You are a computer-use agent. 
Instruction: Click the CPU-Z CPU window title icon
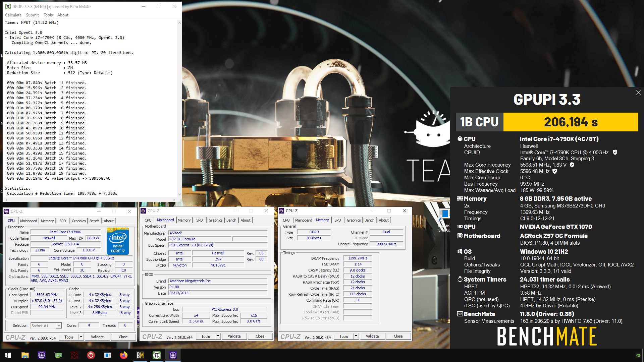(6, 212)
